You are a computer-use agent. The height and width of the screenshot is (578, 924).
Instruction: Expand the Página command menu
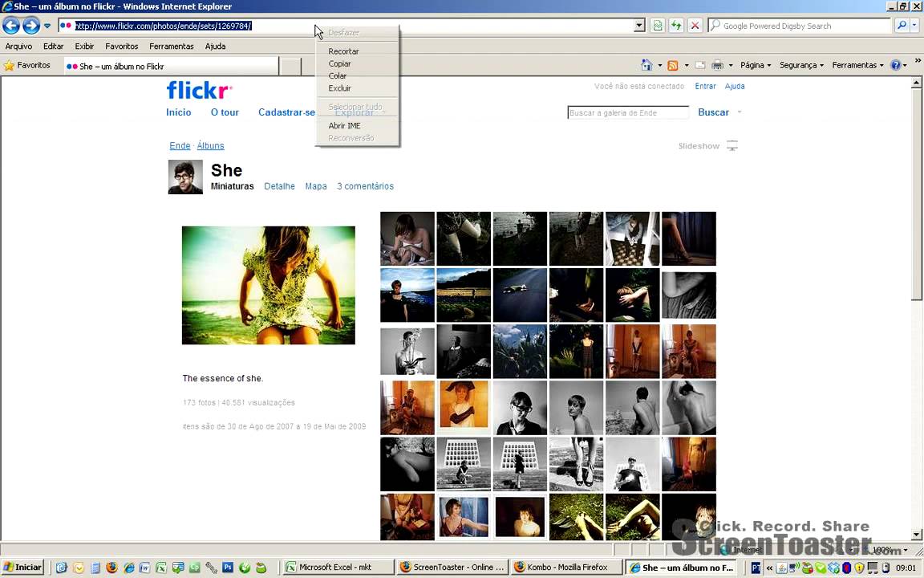[756, 66]
